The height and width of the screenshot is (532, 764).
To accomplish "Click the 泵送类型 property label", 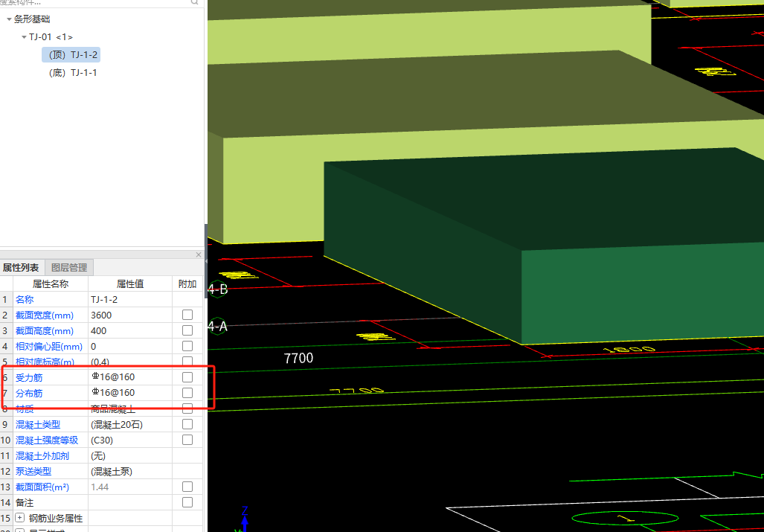I will pyautogui.click(x=33, y=472).
